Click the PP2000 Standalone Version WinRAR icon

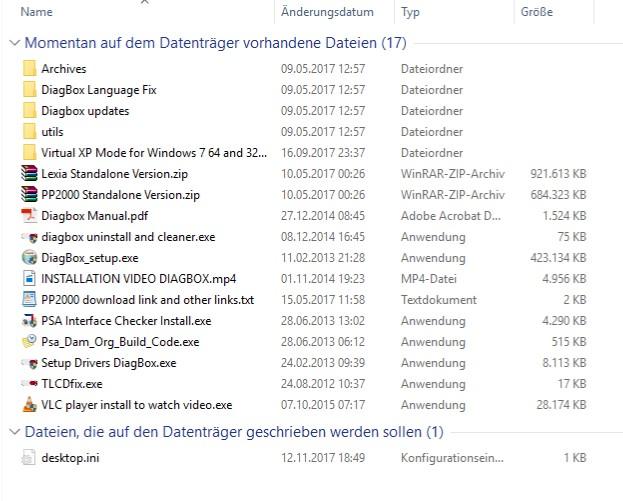coord(29,195)
